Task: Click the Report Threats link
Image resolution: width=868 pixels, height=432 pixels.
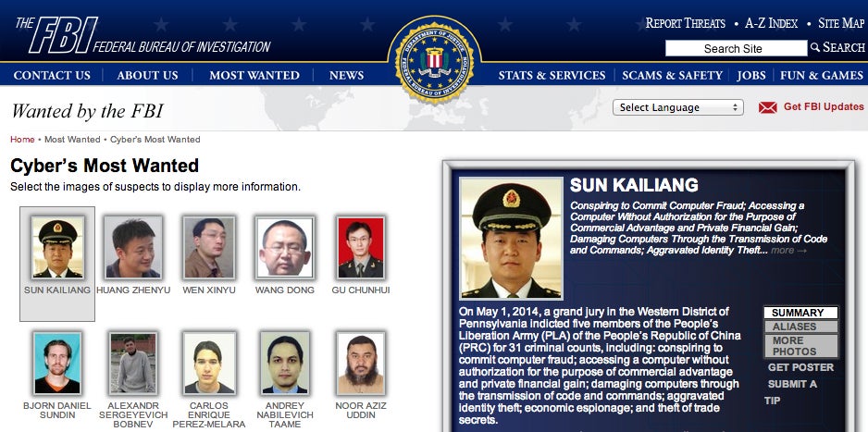Action: click(x=686, y=23)
